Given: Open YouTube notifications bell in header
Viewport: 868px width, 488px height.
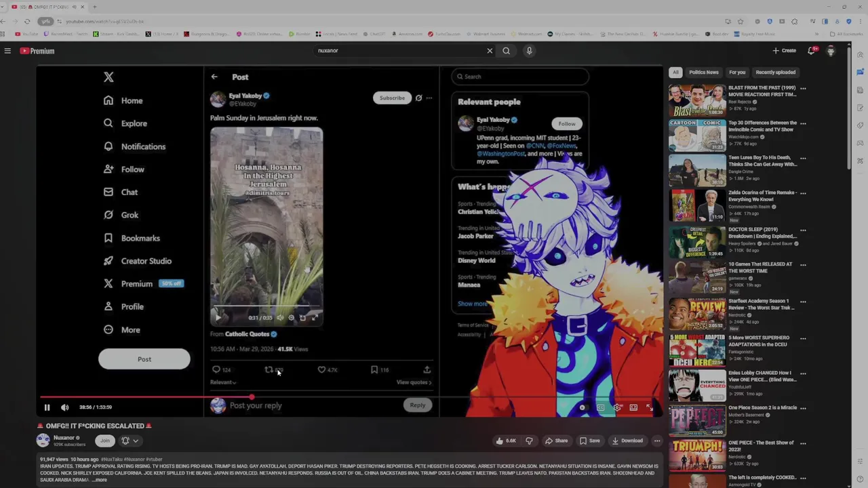Looking at the screenshot, I should [x=812, y=51].
